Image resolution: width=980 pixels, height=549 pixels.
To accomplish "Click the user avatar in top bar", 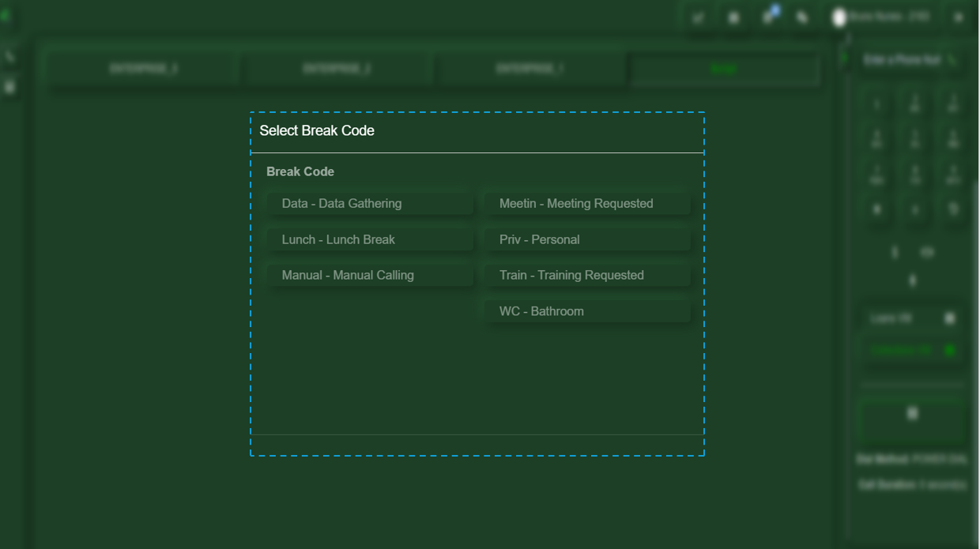I will 839,17.
